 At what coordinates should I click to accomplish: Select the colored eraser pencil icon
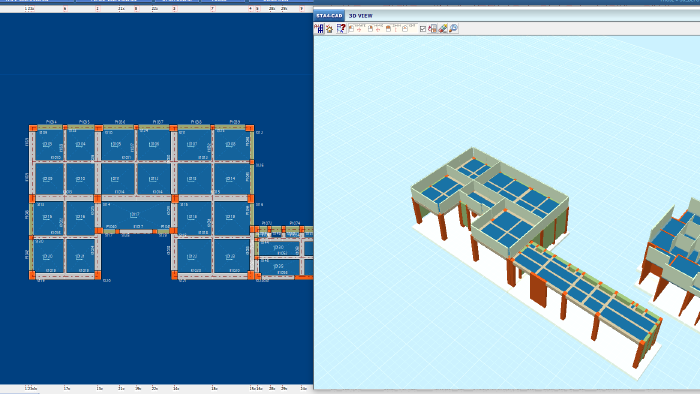click(443, 29)
